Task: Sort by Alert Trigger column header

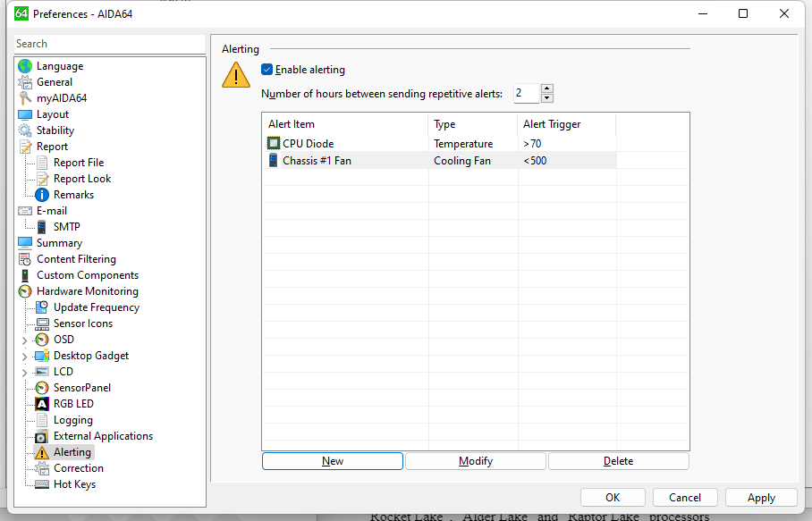Action: point(566,124)
